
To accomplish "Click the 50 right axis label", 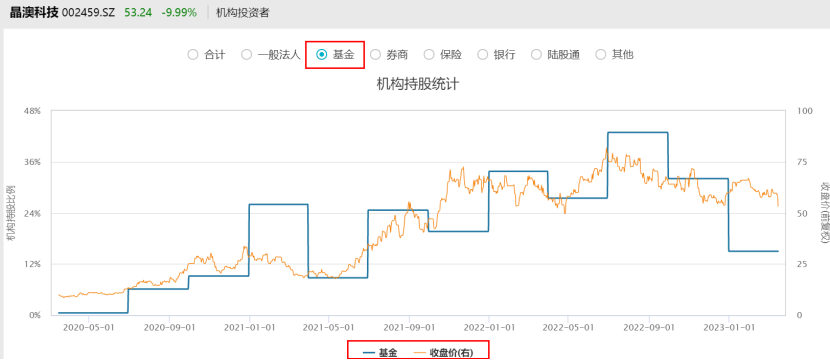I will (x=801, y=213).
